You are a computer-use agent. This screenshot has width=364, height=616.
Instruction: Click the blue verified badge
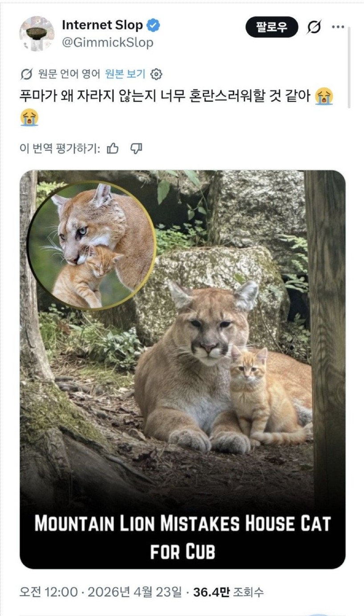(x=154, y=26)
